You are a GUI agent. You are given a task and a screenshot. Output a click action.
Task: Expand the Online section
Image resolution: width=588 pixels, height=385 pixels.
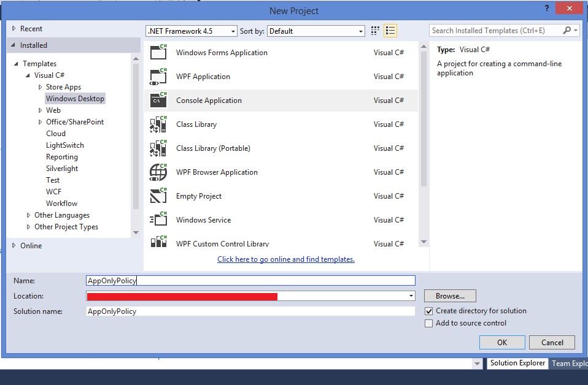coord(14,245)
